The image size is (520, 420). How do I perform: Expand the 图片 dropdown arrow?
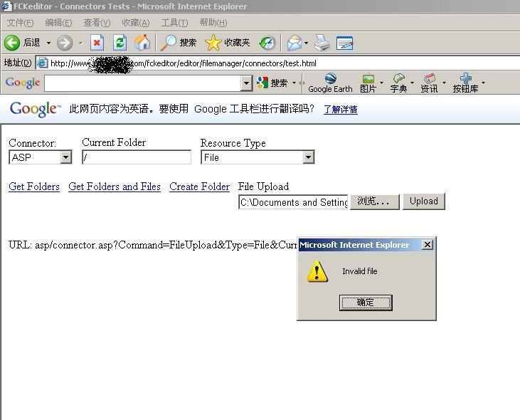(x=381, y=83)
